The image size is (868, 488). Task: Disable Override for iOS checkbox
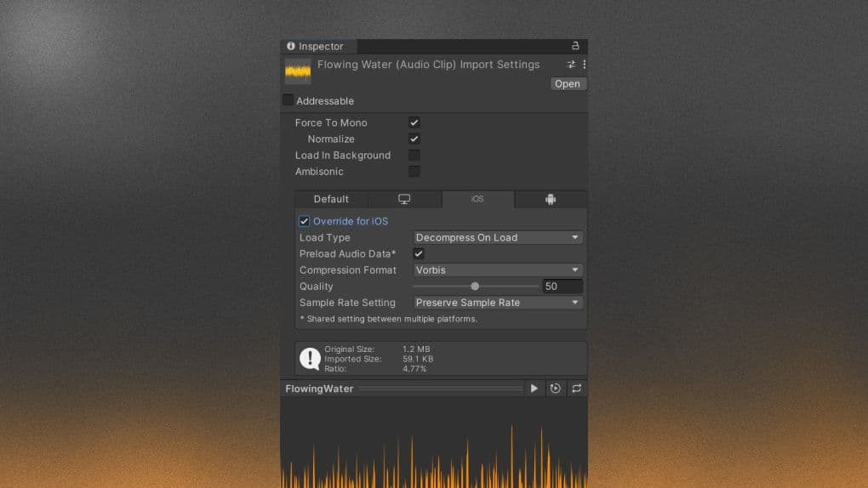tap(304, 221)
